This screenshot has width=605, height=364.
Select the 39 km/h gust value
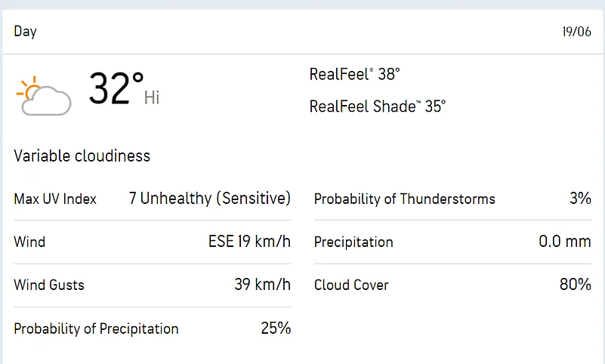coord(262,285)
